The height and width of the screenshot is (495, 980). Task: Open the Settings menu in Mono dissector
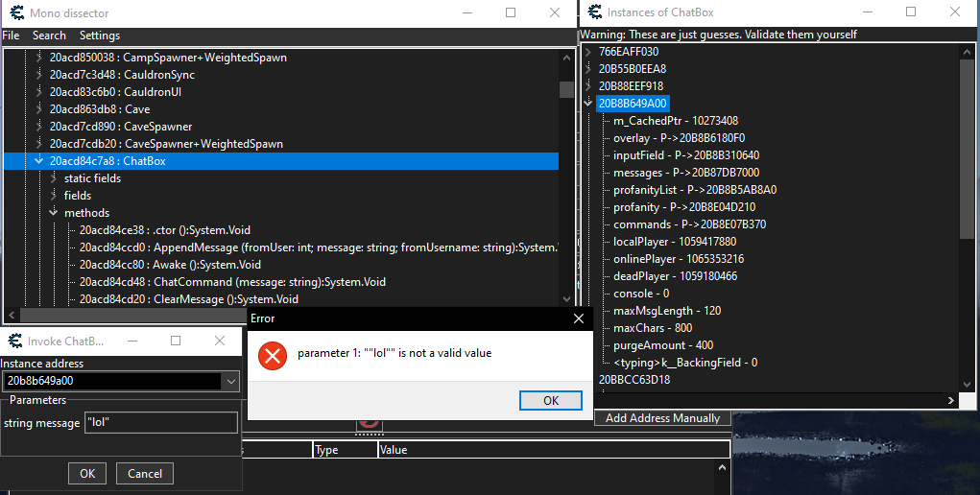click(100, 35)
